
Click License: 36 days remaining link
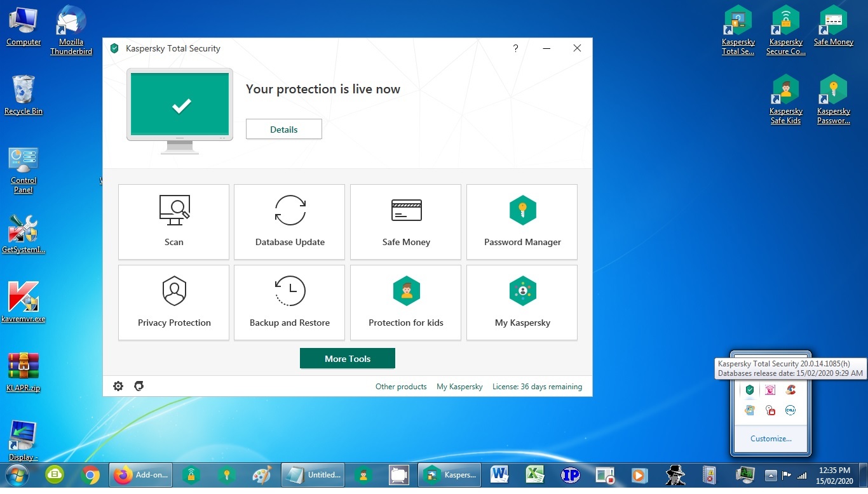[537, 386]
